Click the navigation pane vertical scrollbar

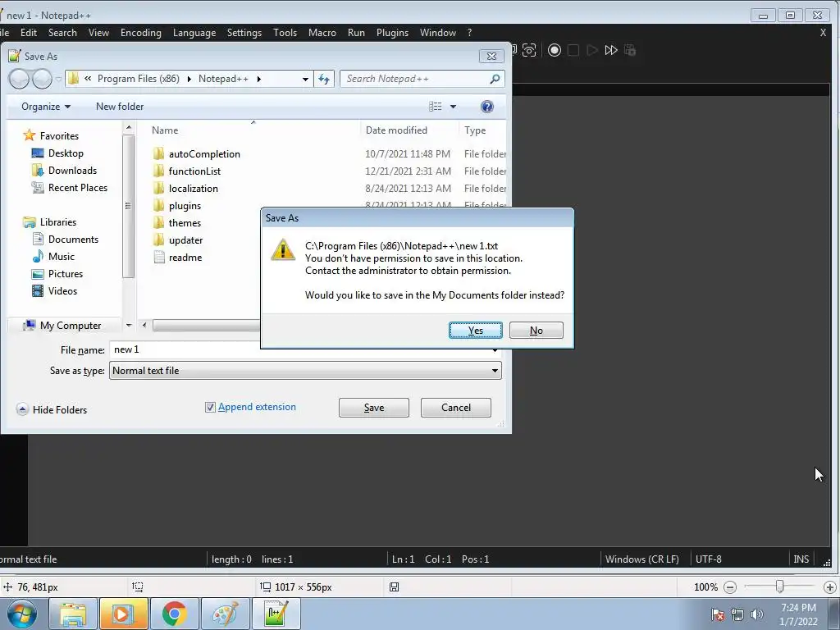(x=128, y=206)
